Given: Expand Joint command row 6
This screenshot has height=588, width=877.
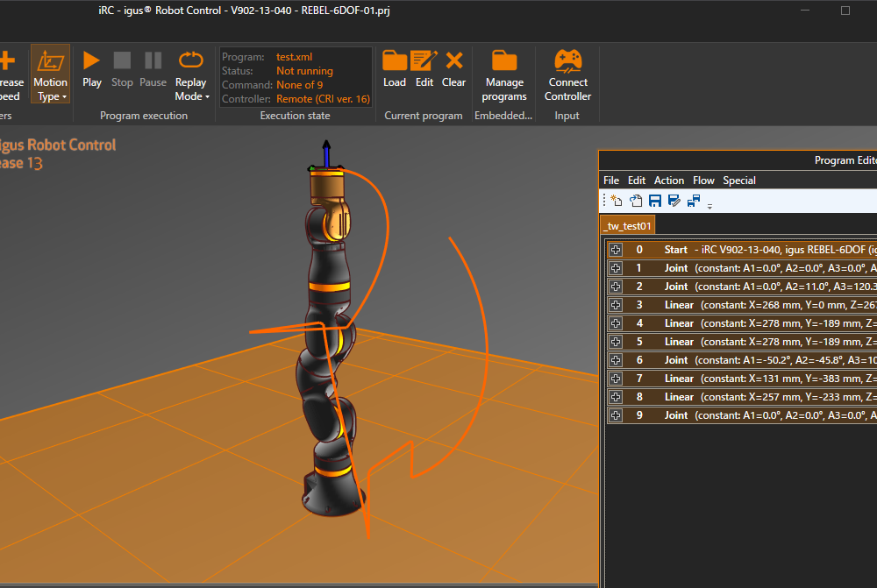Looking at the screenshot, I should [616, 360].
